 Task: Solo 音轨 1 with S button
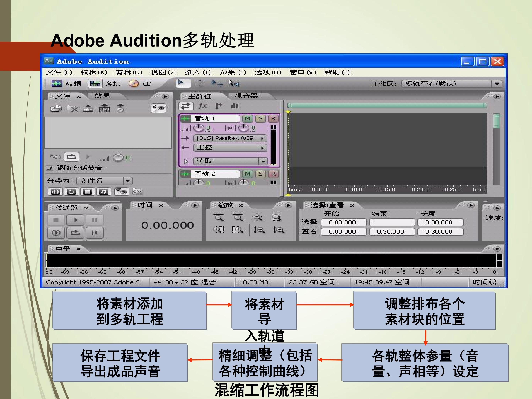coord(260,118)
